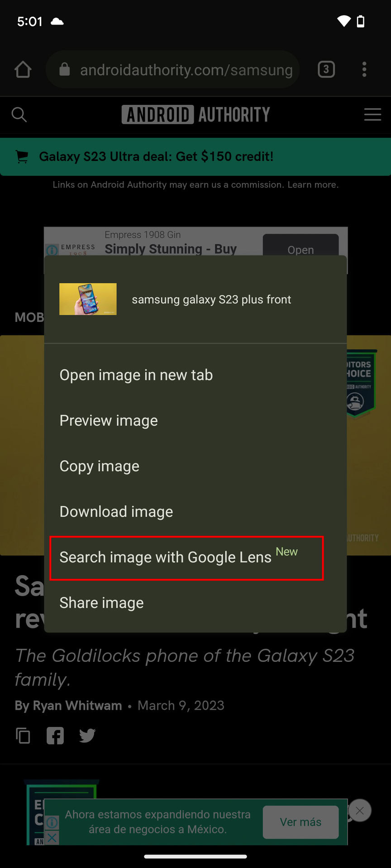Open Android Authority site search

(x=19, y=115)
